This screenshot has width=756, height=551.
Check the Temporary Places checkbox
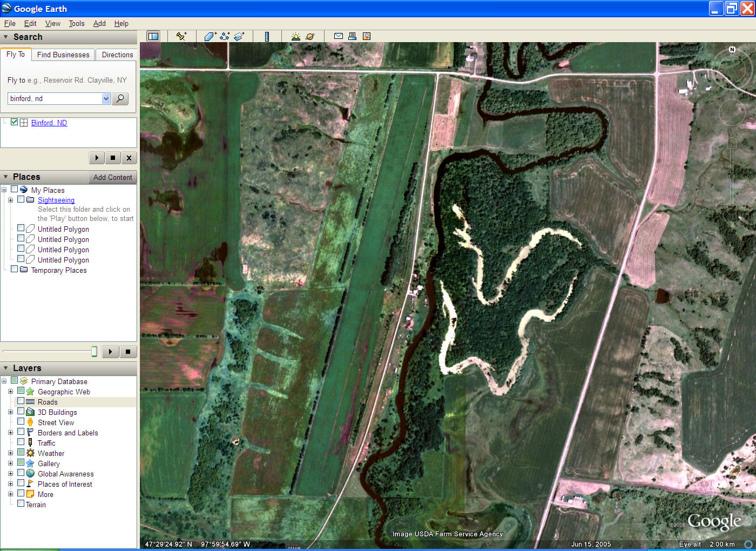click(x=14, y=270)
